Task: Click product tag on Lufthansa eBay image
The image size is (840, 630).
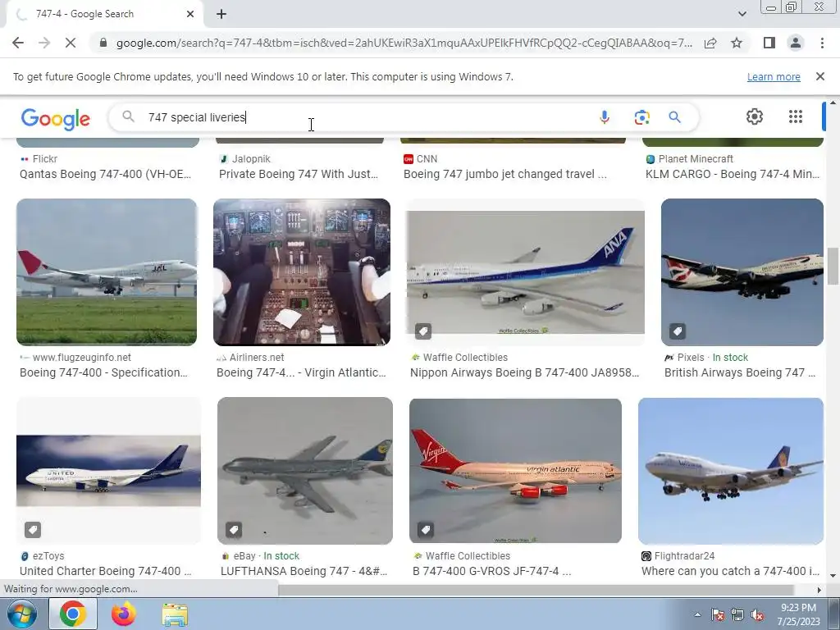Action: click(x=234, y=531)
